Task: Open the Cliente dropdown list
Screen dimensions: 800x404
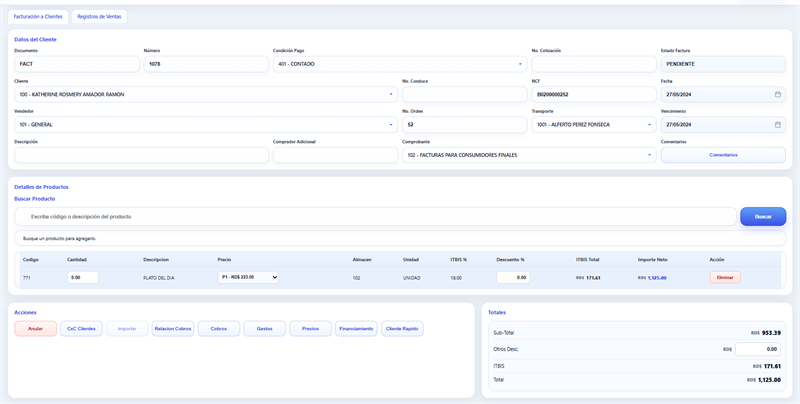Action: click(x=391, y=94)
